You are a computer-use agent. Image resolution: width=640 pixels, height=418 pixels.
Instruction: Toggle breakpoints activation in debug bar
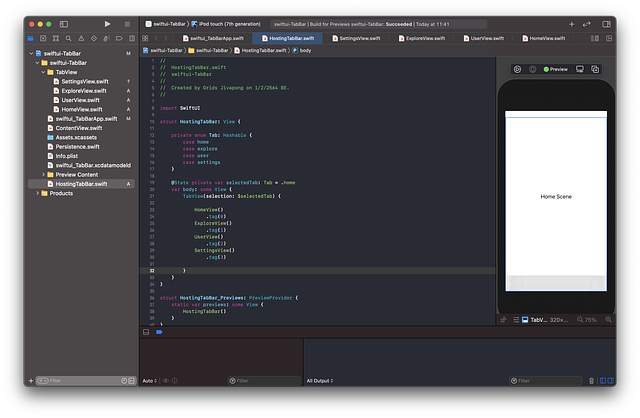point(160,332)
